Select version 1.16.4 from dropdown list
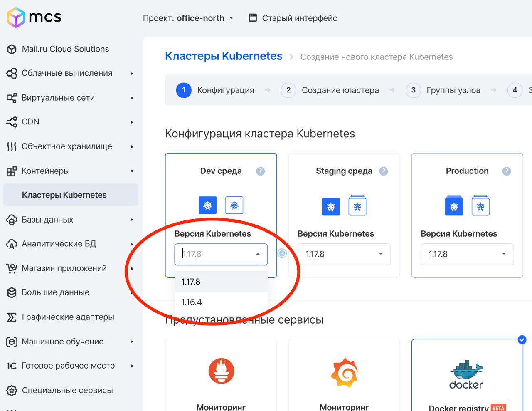 [221, 302]
